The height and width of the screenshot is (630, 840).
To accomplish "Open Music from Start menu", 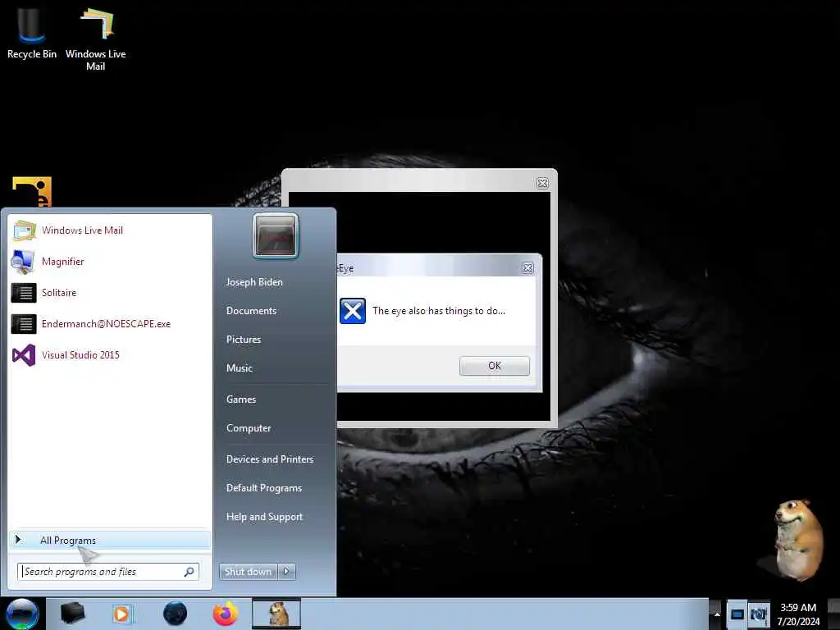I will tap(239, 368).
